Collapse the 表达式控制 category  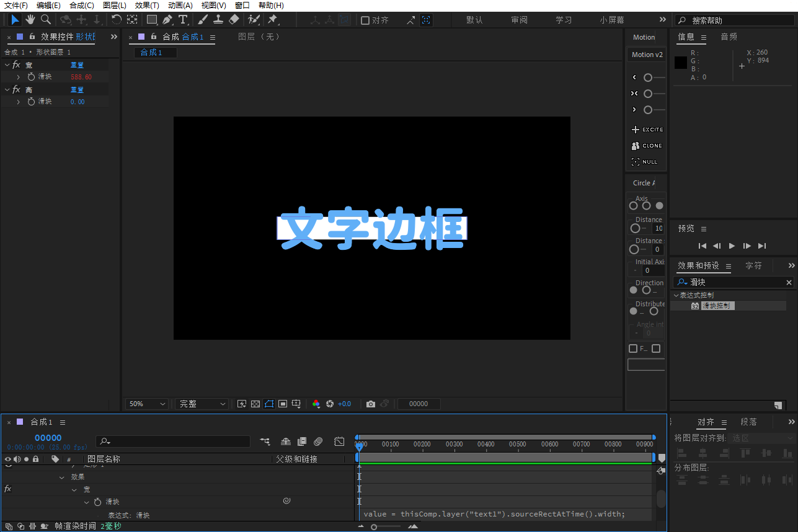point(676,295)
